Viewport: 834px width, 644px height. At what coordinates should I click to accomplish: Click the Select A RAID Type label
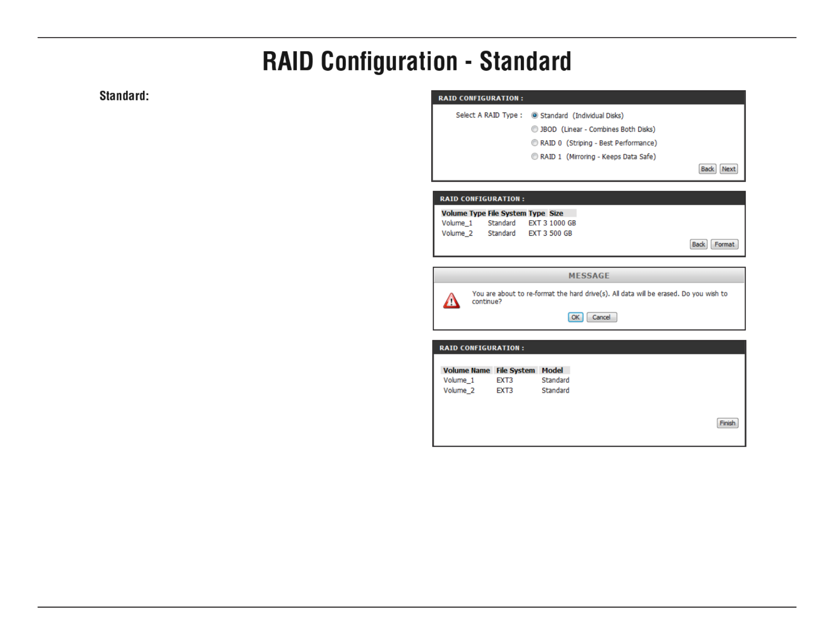[x=489, y=115]
